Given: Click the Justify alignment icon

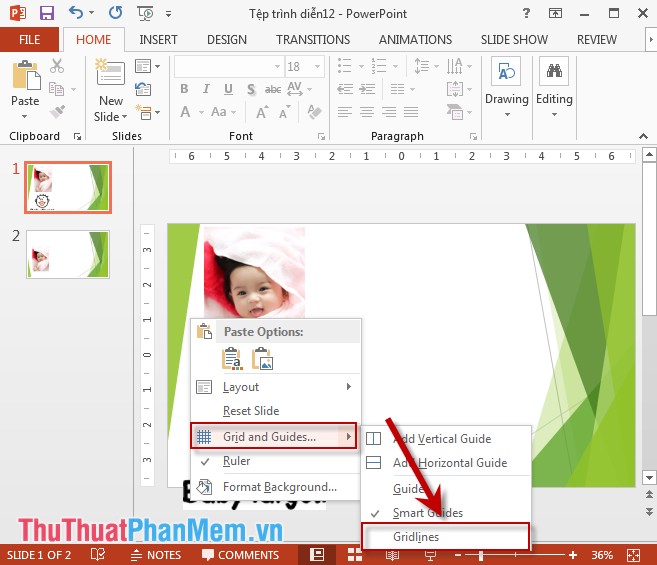Looking at the screenshot, I should click(x=411, y=112).
